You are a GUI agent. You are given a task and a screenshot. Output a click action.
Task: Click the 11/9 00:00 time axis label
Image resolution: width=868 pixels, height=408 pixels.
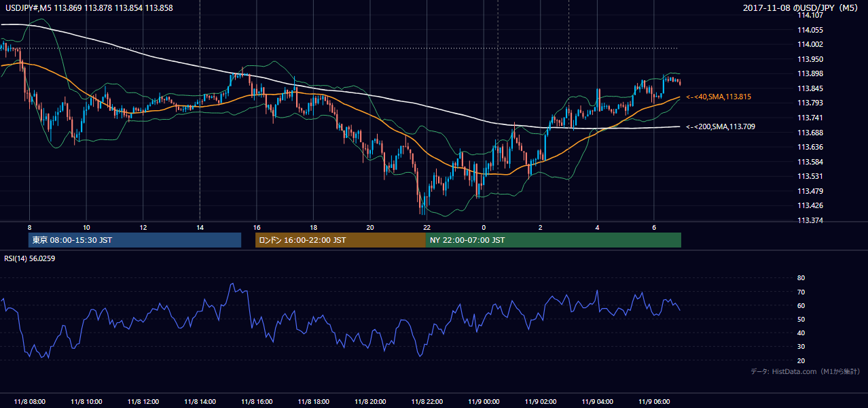[x=484, y=402]
